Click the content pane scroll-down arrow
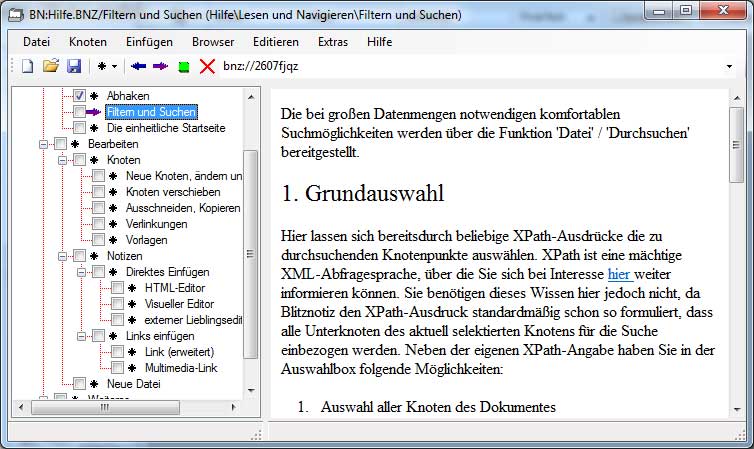The image size is (754, 449). pyautogui.click(x=737, y=410)
